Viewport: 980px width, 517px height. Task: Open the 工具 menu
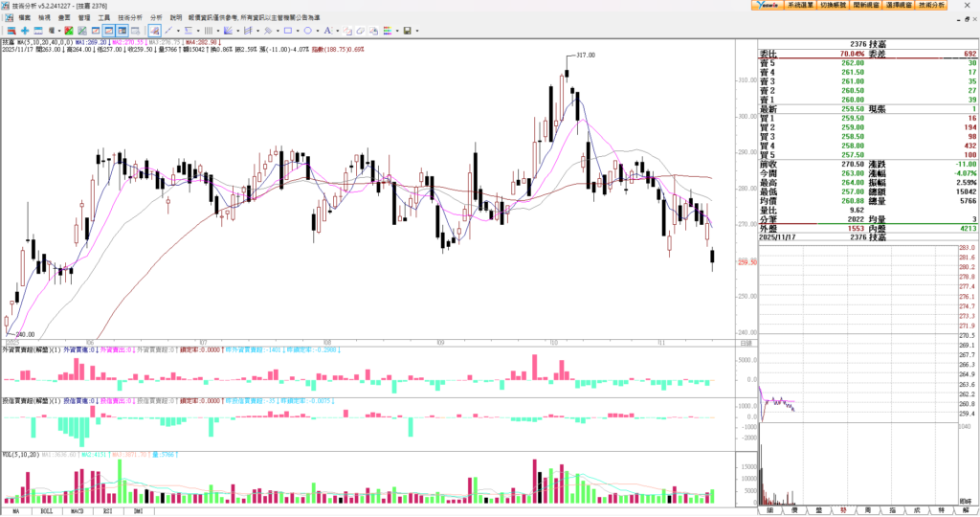click(x=103, y=17)
